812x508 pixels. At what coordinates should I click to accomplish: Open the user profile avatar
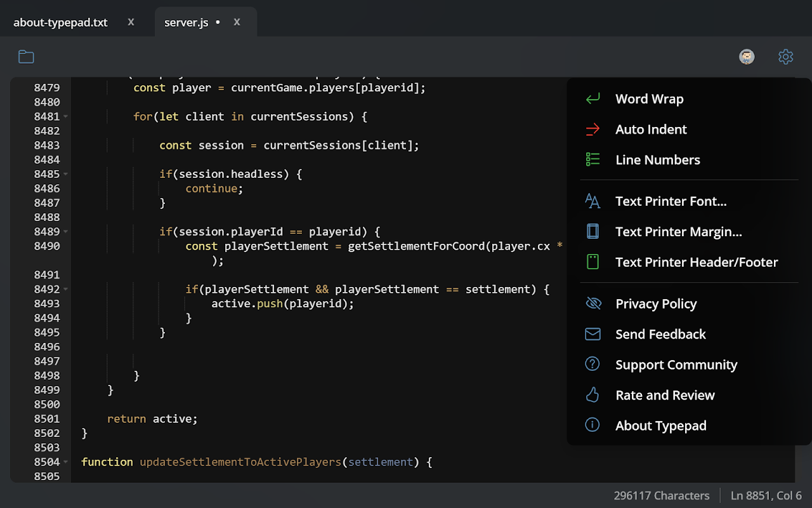coord(747,57)
